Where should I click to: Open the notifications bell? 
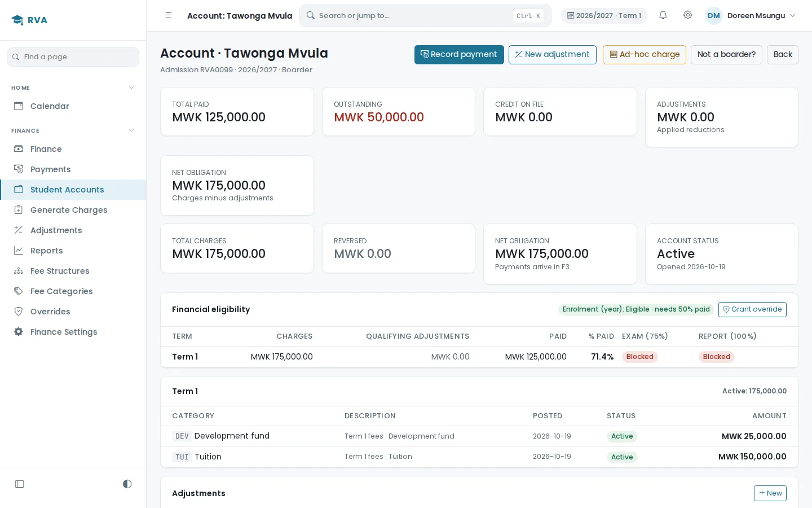(663, 15)
